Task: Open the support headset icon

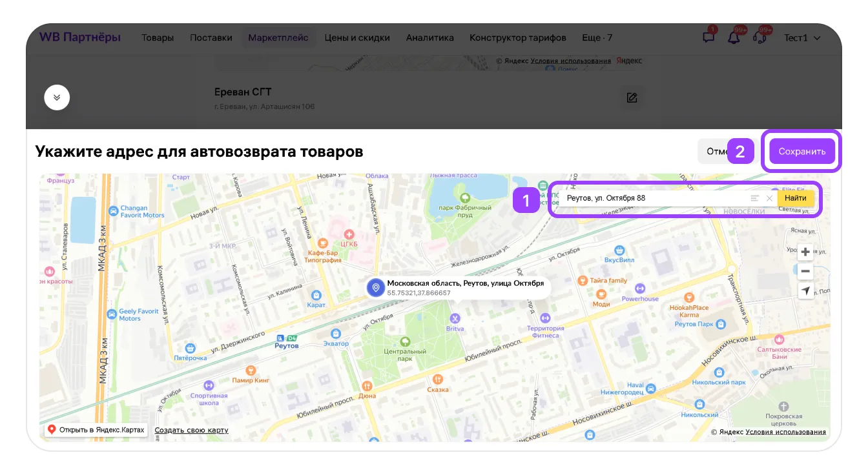Action: coord(759,37)
